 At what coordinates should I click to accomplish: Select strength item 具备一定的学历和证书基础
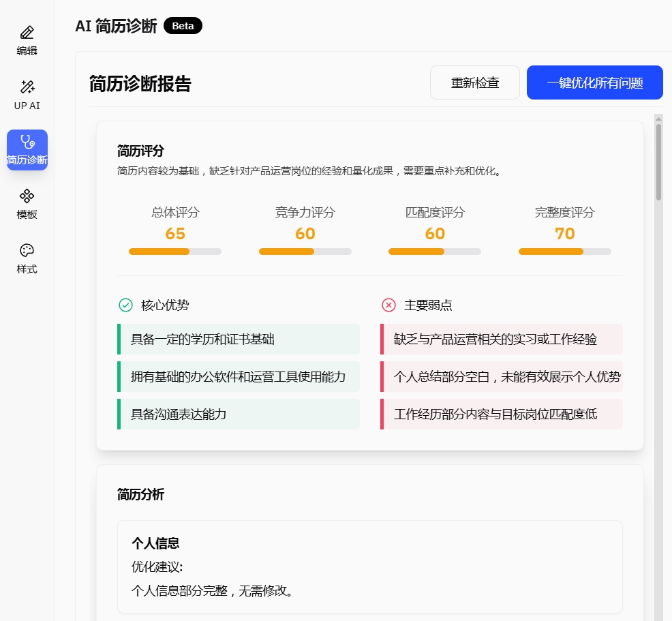click(239, 339)
